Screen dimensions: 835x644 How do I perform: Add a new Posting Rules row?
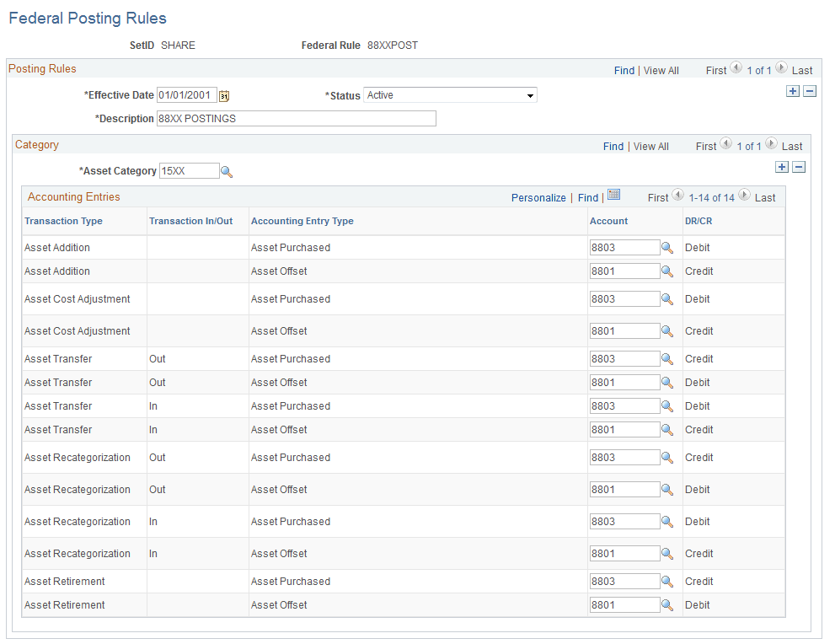tap(792, 91)
